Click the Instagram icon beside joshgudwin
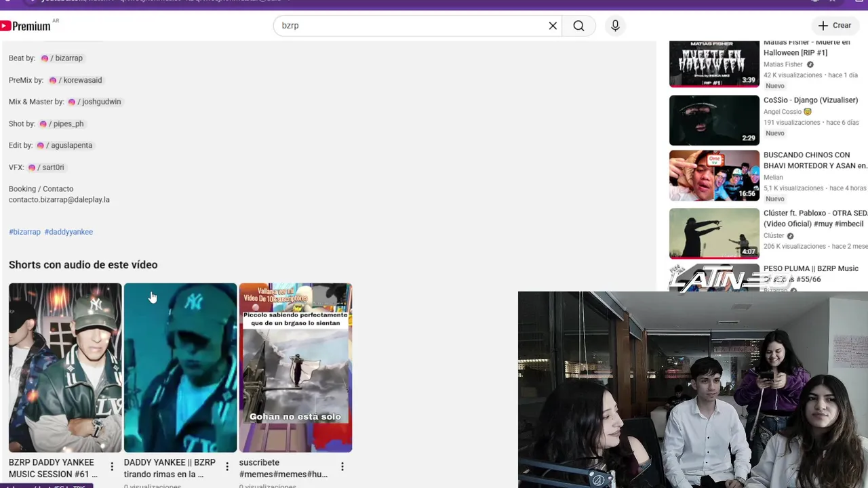Viewport: 868px width, 488px height. tap(71, 102)
